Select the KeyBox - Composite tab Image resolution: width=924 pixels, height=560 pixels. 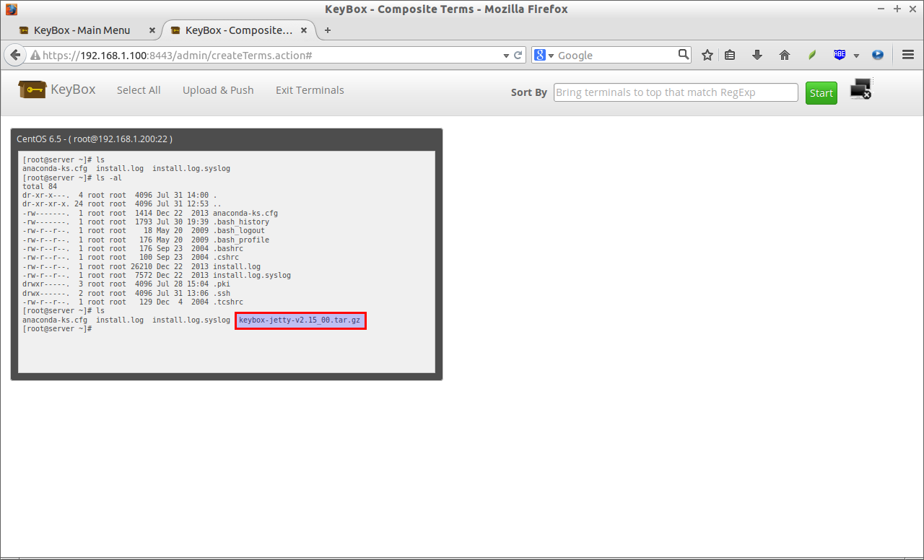[238, 30]
